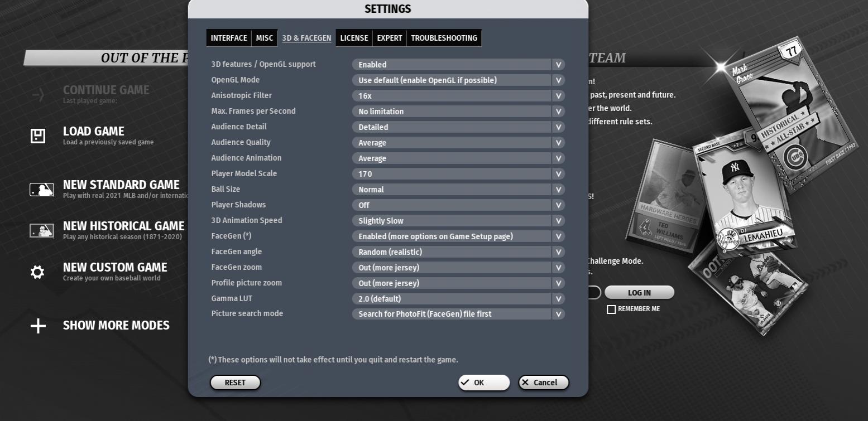This screenshot has width=868, height=421.
Task: Click the gear icon for New Custom Game
Action: click(x=37, y=272)
